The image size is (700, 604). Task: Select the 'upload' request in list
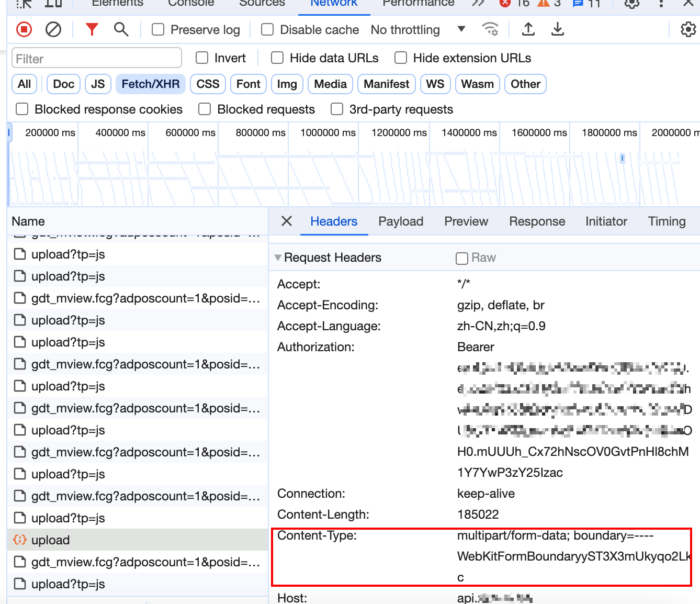(x=51, y=540)
